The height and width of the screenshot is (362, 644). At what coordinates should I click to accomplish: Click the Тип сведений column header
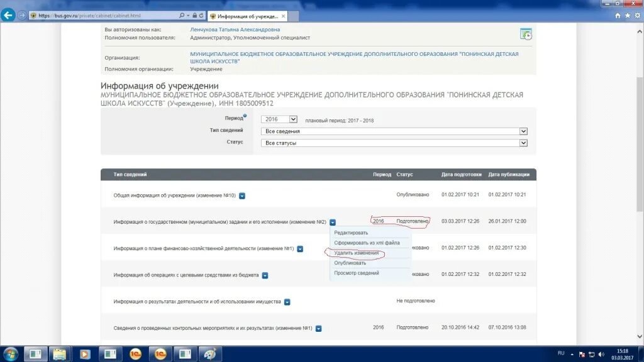coord(130,175)
